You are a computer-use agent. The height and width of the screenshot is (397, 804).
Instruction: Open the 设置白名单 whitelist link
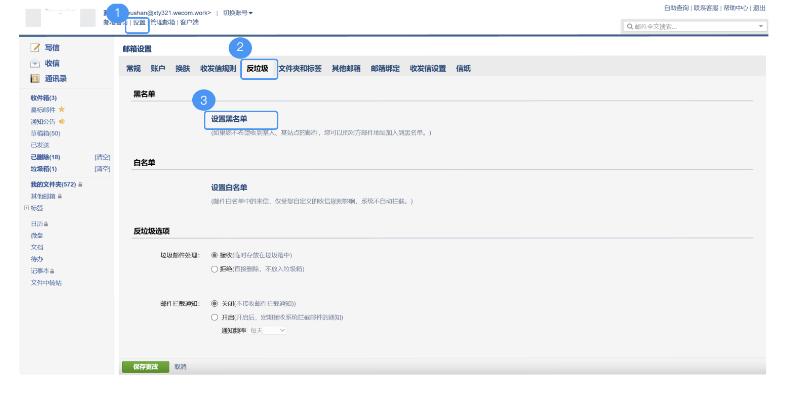229,188
